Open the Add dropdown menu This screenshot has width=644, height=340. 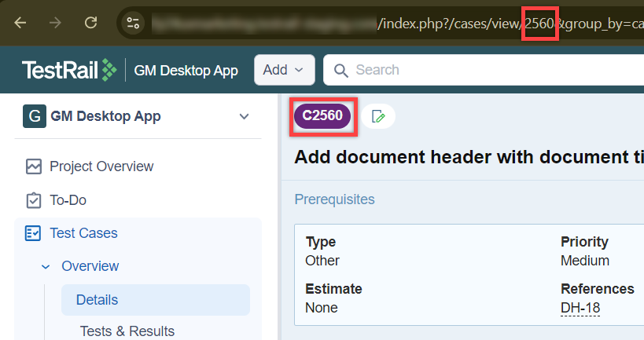(284, 70)
